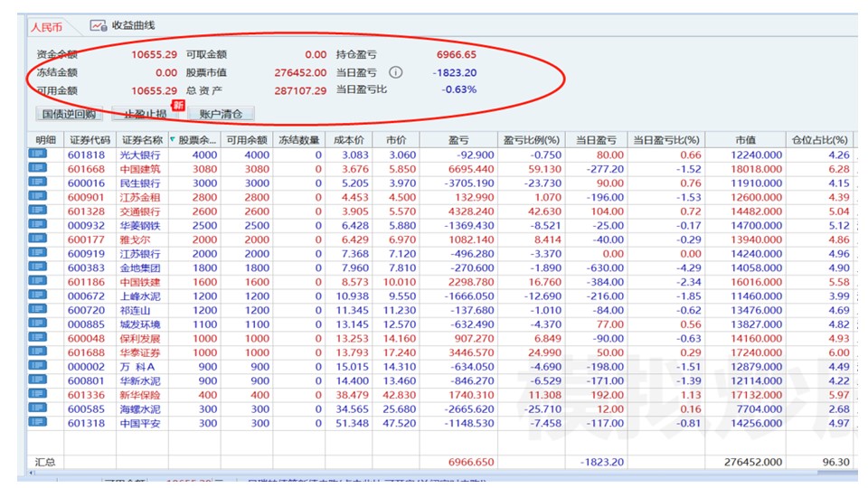
Task: Open details icon for 城发环境 row
Action: coord(38,324)
